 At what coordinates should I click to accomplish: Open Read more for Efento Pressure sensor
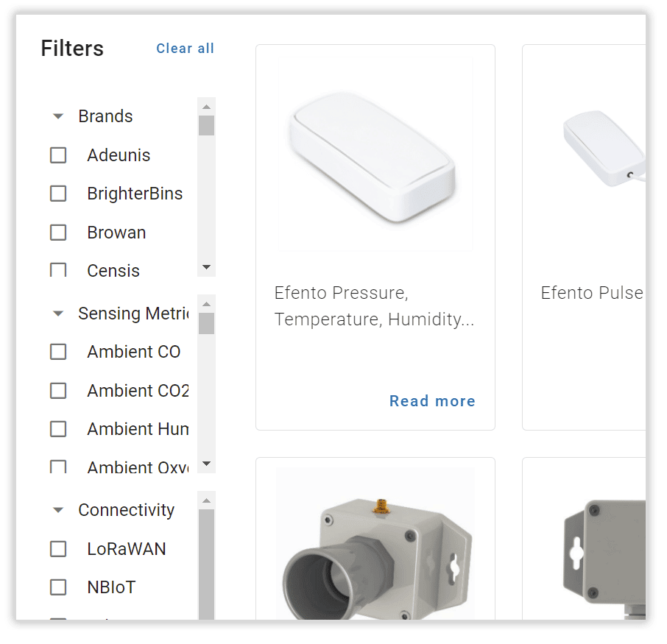[x=433, y=401]
